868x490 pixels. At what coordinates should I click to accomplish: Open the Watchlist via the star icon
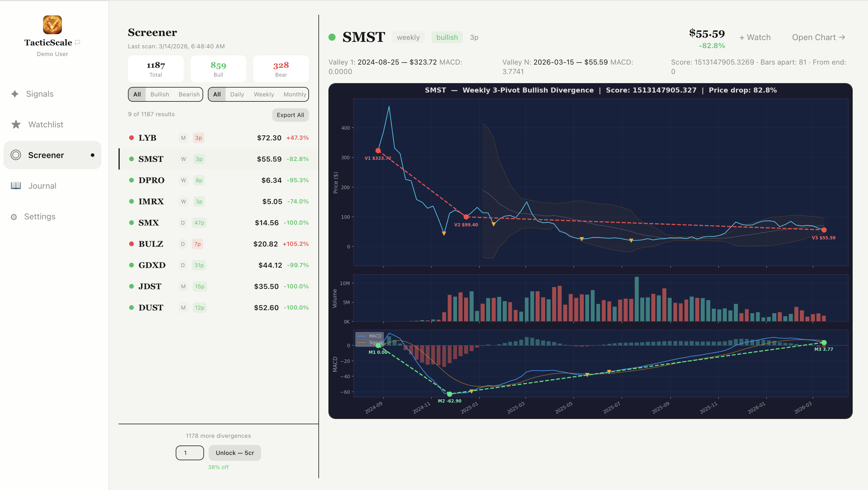point(16,124)
